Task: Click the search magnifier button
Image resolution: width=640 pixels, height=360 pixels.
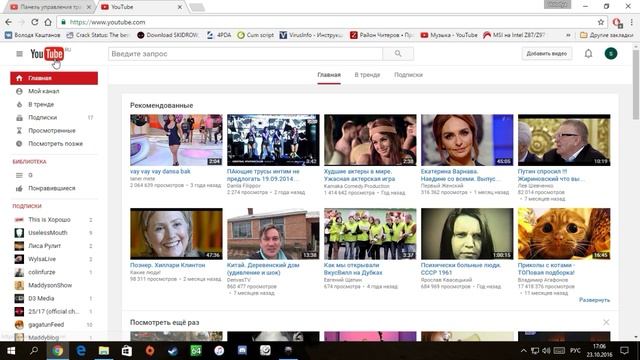Action: click(x=398, y=53)
